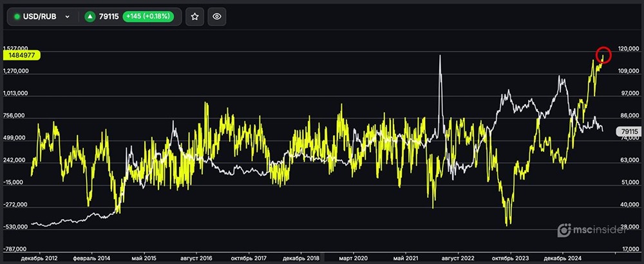Click the yellow 1484977 value label

point(21,55)
